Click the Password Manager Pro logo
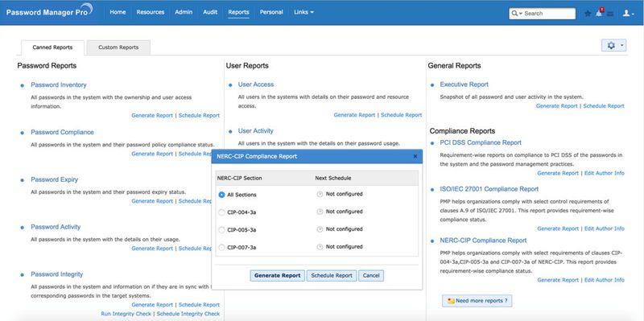Viewport: 644px width, 321px height. [49, 11]
